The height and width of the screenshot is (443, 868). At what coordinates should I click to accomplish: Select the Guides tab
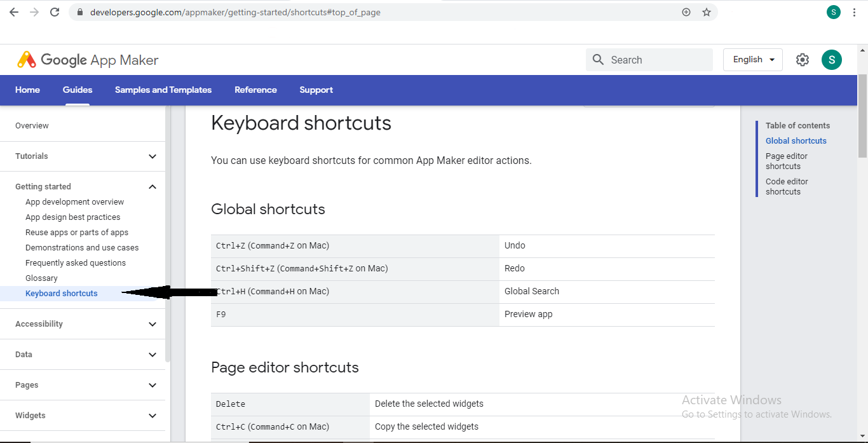click(x=78, y=90)
